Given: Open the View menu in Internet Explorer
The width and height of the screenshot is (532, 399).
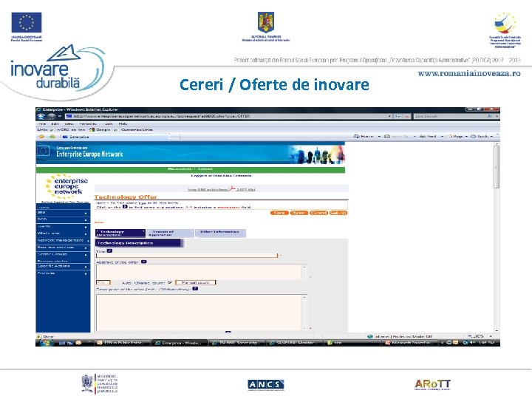Looking at the screenshot, I should (x=69, y=124).
